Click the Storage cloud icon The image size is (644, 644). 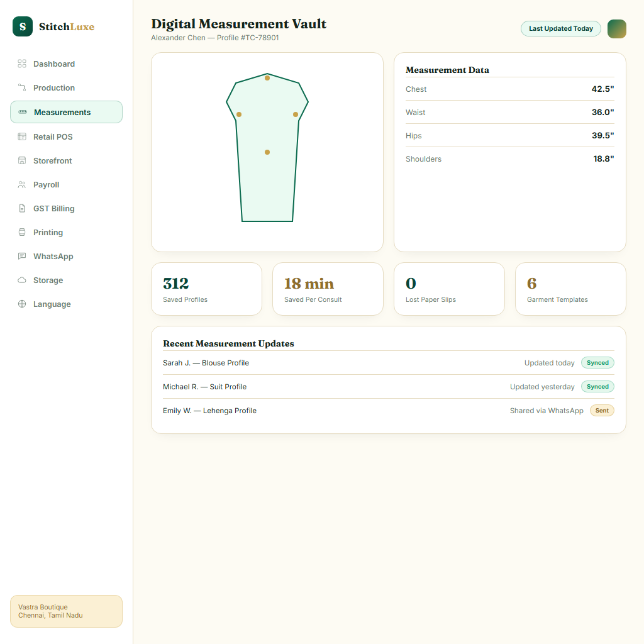point(22,280)
